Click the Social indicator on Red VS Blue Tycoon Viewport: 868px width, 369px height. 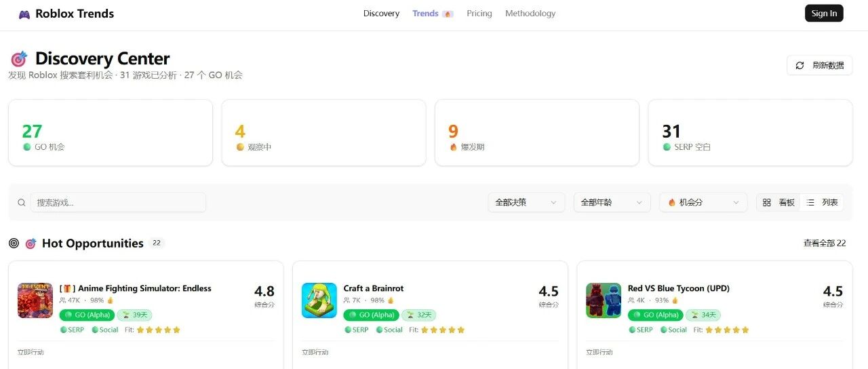tap(673, 330)
